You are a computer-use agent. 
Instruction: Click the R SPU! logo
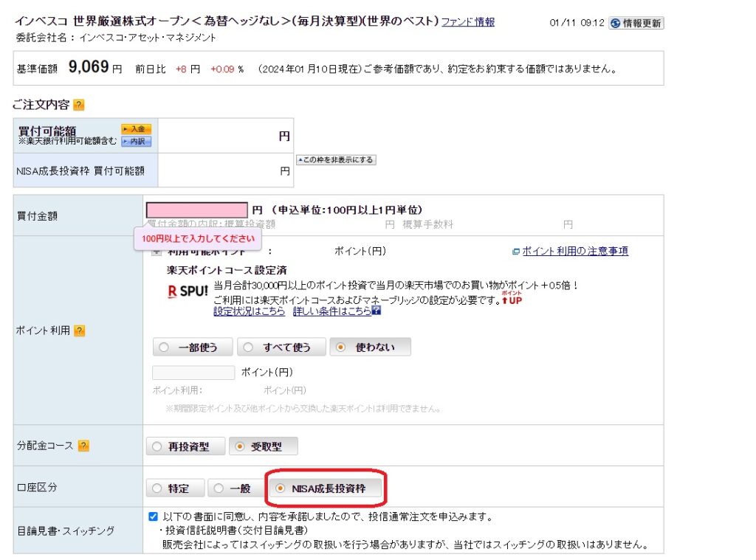(x=188, y=291)
